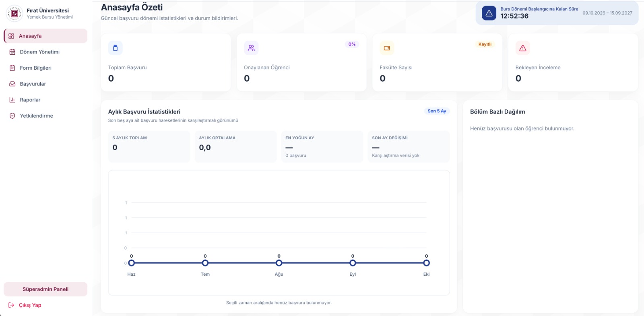Screen dimensions: 644x316
Task: Click the Bölüm Bazlı Dağılım heading
Action: pos(497,112)
